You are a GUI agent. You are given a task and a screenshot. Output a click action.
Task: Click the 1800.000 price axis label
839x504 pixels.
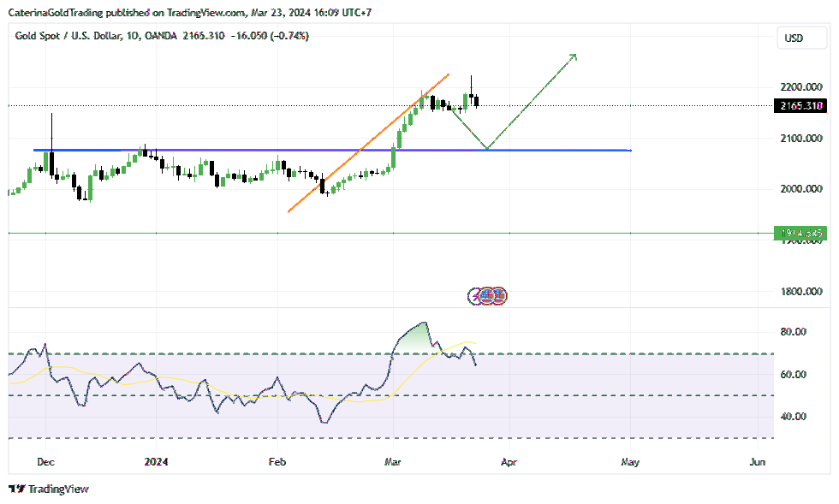pos(801,292)
